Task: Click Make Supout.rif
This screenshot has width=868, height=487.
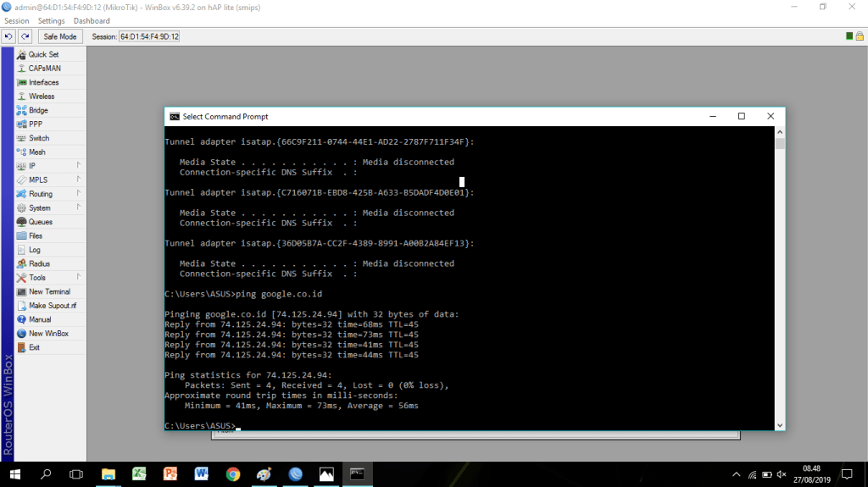Action: pyautogui.click(x=52, y=306)
